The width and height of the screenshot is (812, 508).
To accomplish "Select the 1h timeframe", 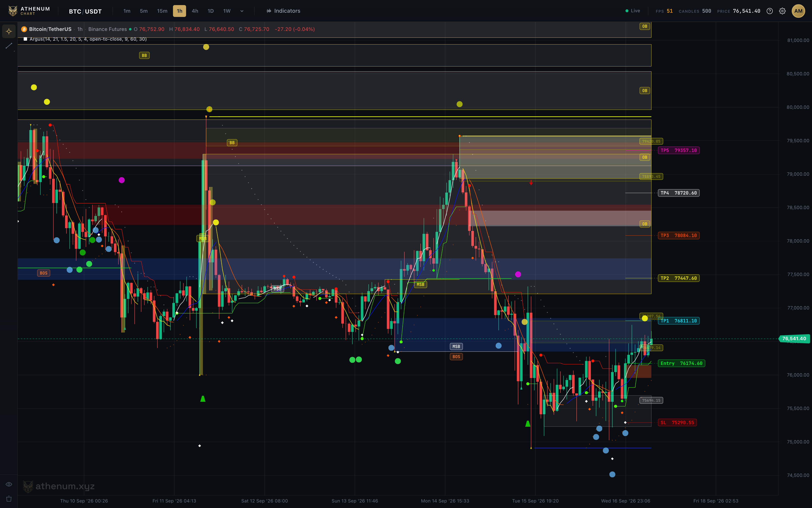I will tap(180, 11).
